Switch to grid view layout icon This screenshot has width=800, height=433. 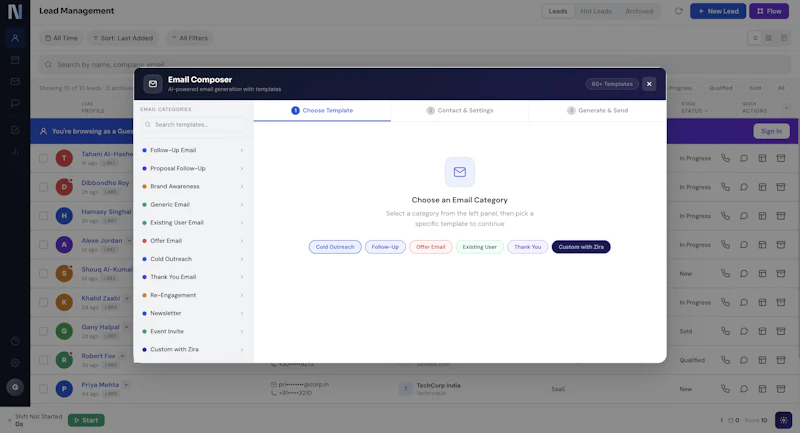click(768, 38)
